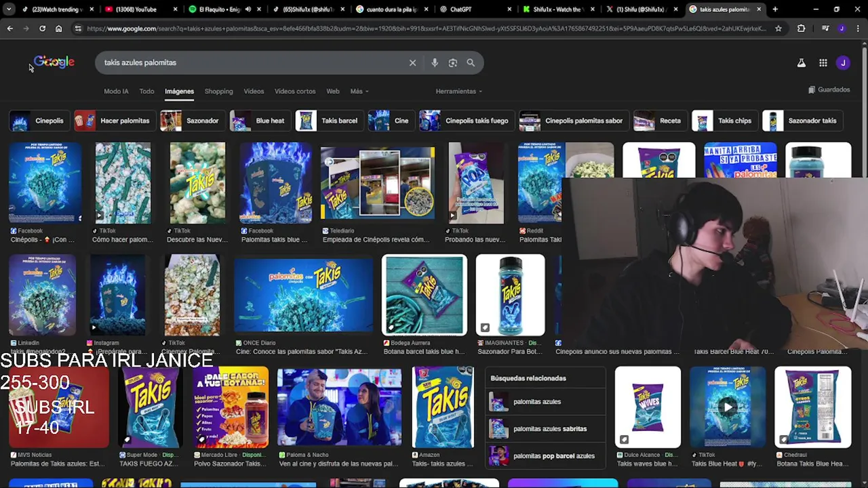Open Guardados saved items
This screenshot has width=868, height=488.
pyautogui.click(x=829, y=89)
